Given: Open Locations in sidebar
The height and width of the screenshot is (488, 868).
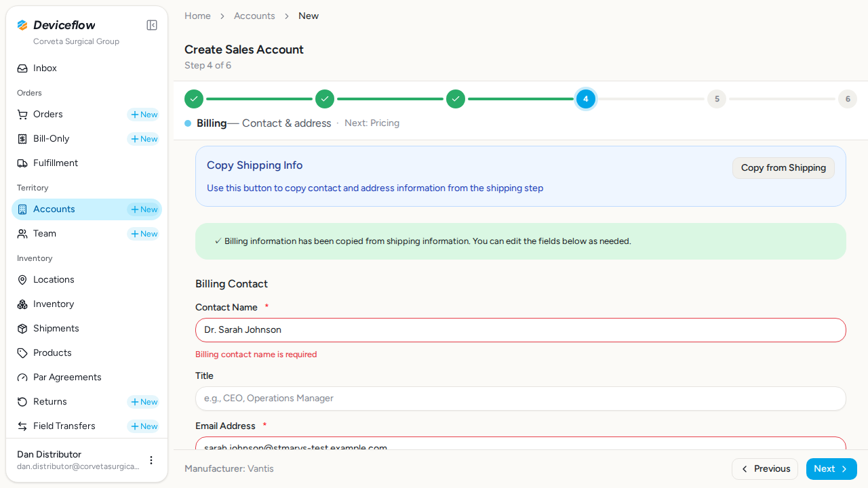Looking at the screenshot, I should [x=87, y=280].
